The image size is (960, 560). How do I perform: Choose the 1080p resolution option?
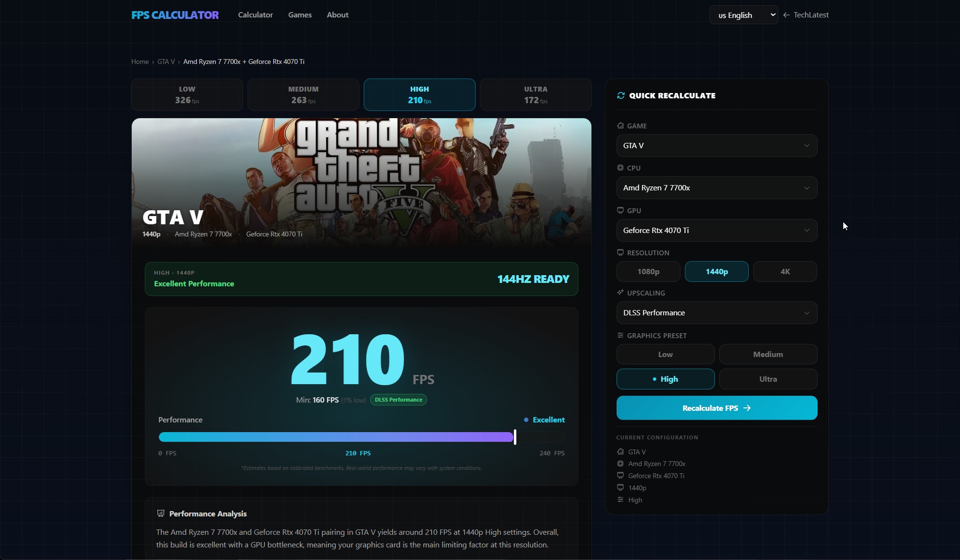pos(649,271)
